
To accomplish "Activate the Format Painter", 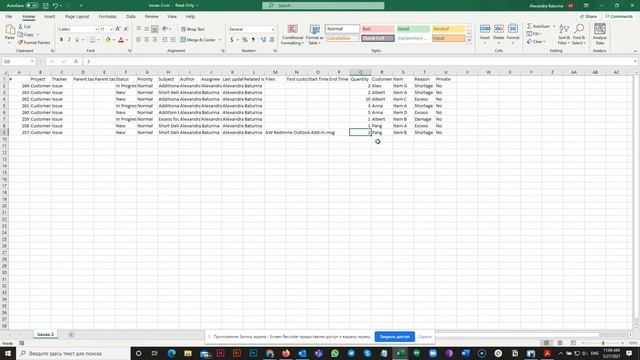I will point(34,42).
